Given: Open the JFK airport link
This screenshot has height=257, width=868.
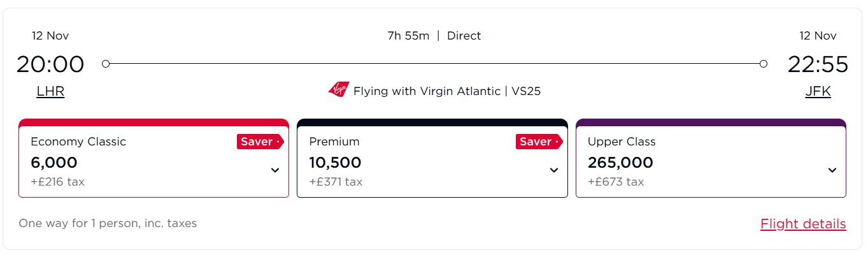Looking at the screenshot, I should click(x=818, y=91).
